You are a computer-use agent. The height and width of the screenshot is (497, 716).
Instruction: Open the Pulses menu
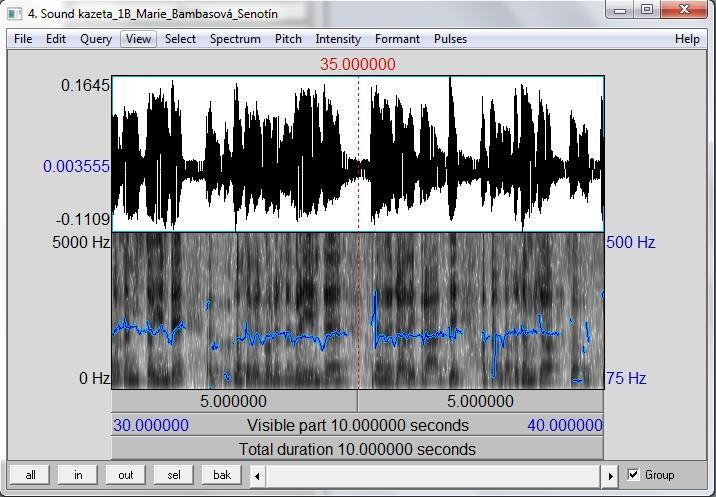point(450,39)
